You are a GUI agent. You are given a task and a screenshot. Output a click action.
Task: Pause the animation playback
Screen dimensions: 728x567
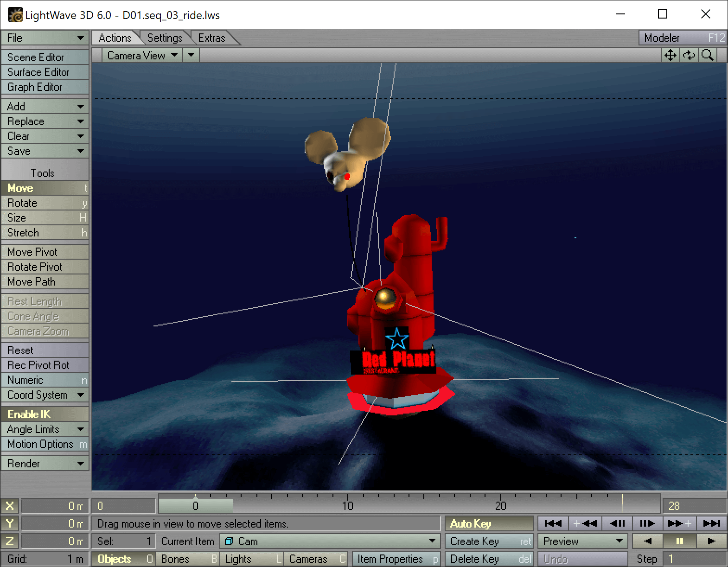click(680, 541)
